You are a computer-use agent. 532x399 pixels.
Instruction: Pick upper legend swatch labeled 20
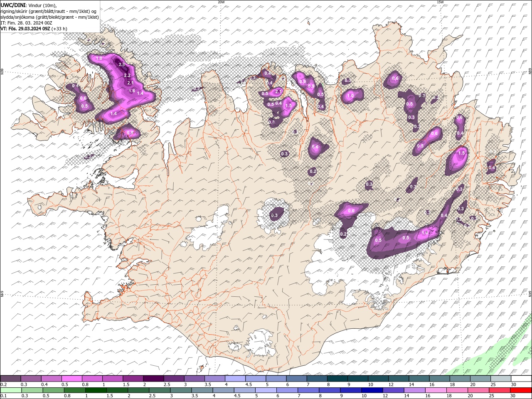[480, 378]
